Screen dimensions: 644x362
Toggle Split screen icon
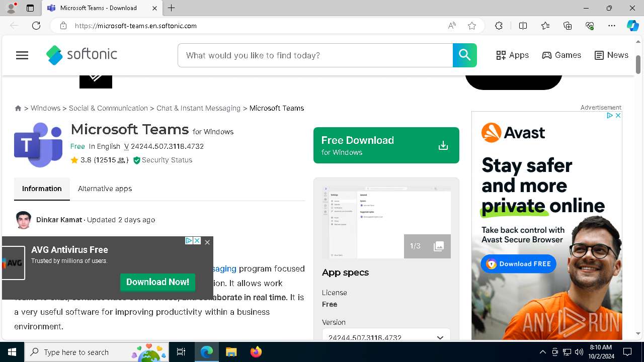click(523, 26)
